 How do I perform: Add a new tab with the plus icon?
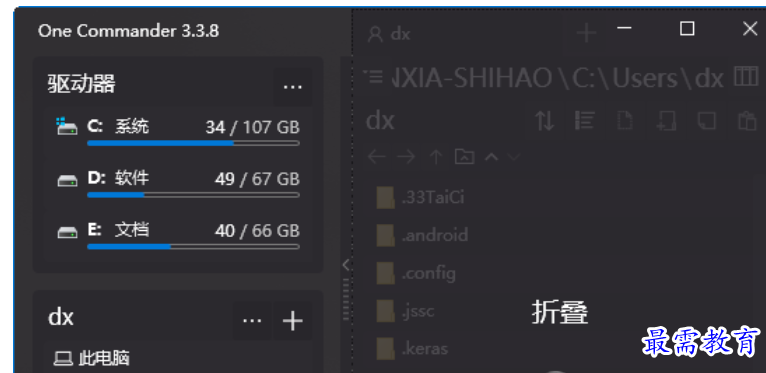pyautogui.click(x=586, y=33)
